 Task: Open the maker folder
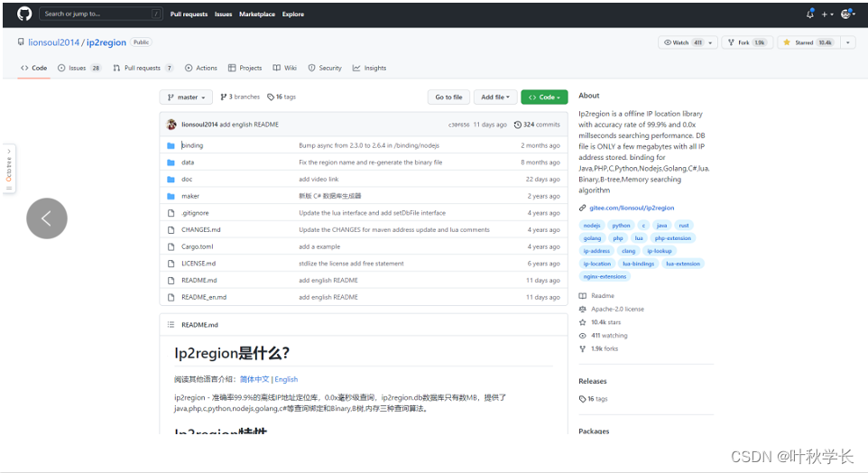[190, 196]
